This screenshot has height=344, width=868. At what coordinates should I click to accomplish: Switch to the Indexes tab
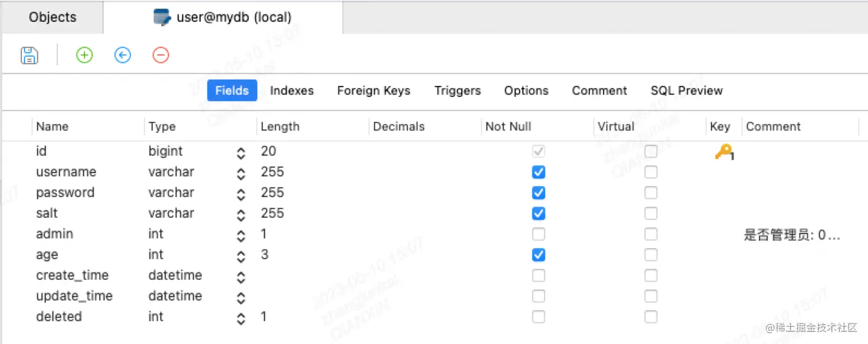pos(291,90)
